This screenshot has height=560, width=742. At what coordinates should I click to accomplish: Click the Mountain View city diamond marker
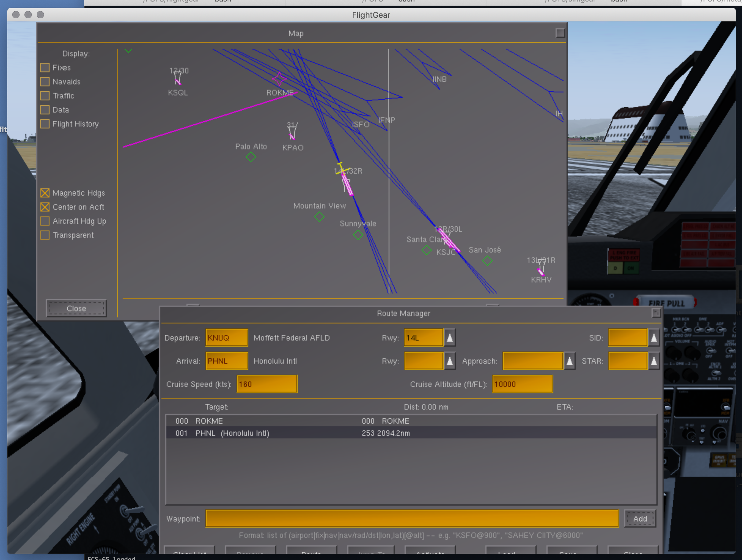(x=319, y=217)
